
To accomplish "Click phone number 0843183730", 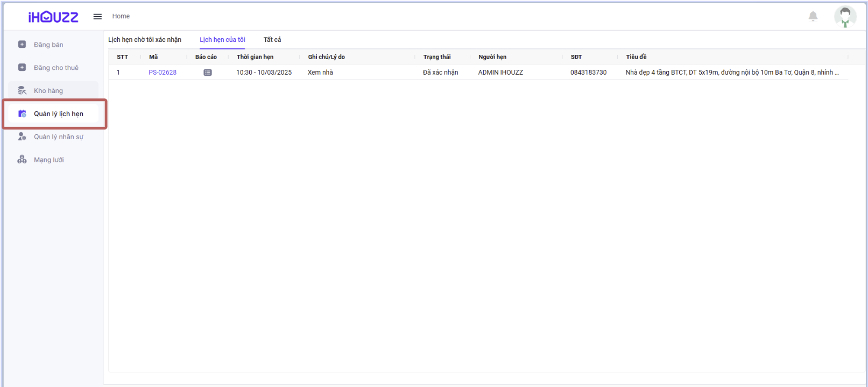I will pos(589,73).
